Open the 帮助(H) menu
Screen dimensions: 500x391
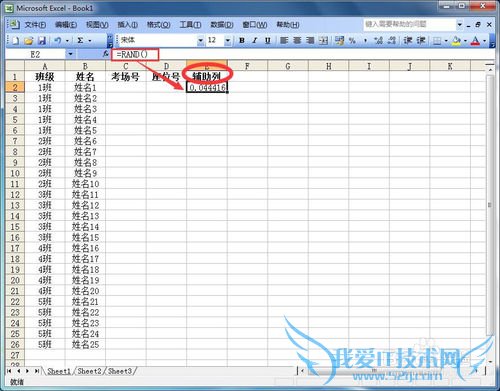tap(288, 25)
